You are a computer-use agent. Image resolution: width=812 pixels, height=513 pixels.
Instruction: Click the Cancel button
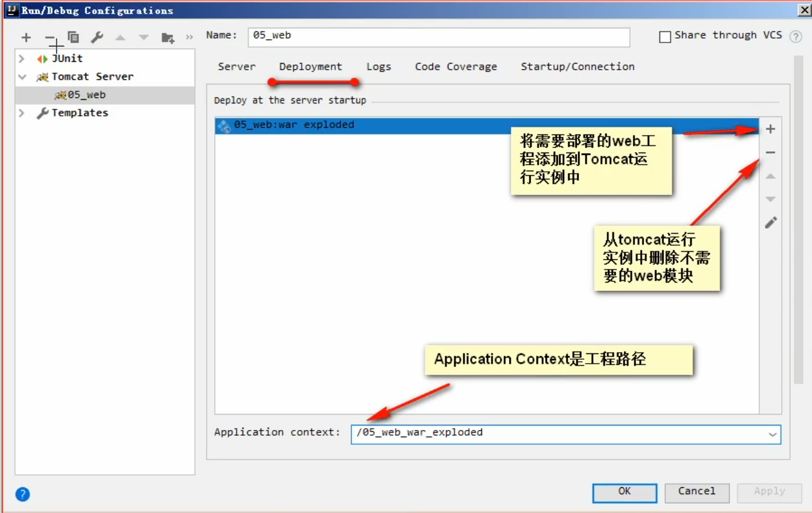(x=697, y=492)
